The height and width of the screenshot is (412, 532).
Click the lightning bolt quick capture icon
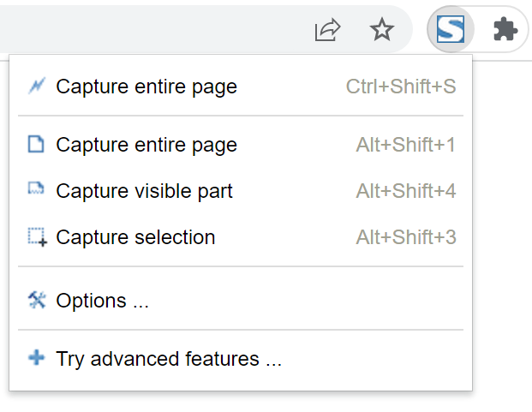(36, 87)
